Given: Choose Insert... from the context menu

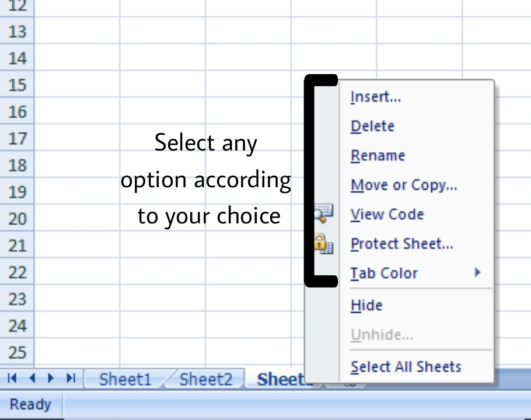Looking at the screenshot, I should [375, 97].
